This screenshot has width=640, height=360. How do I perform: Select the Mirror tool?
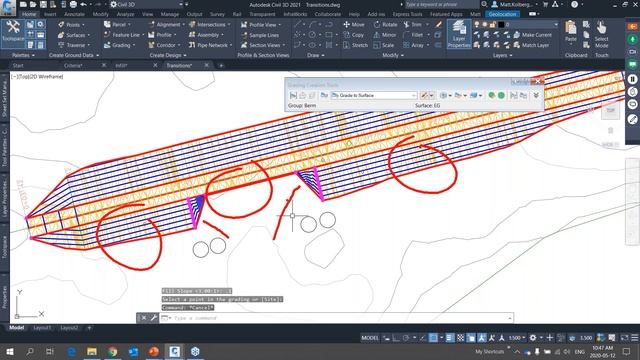[385, 35]
